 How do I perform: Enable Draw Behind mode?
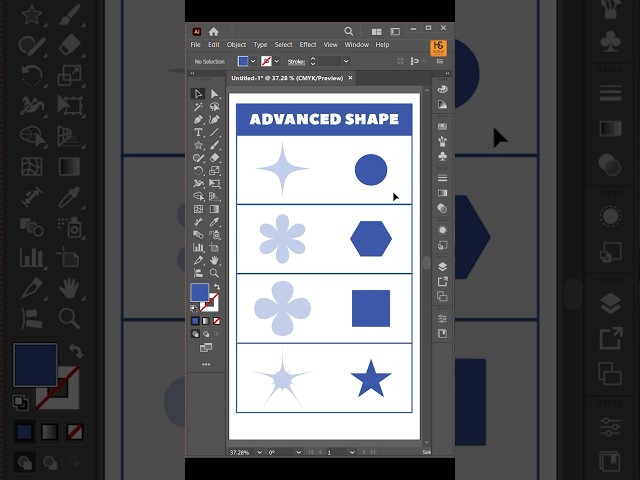pyautogui.click(x=206, y=334)
